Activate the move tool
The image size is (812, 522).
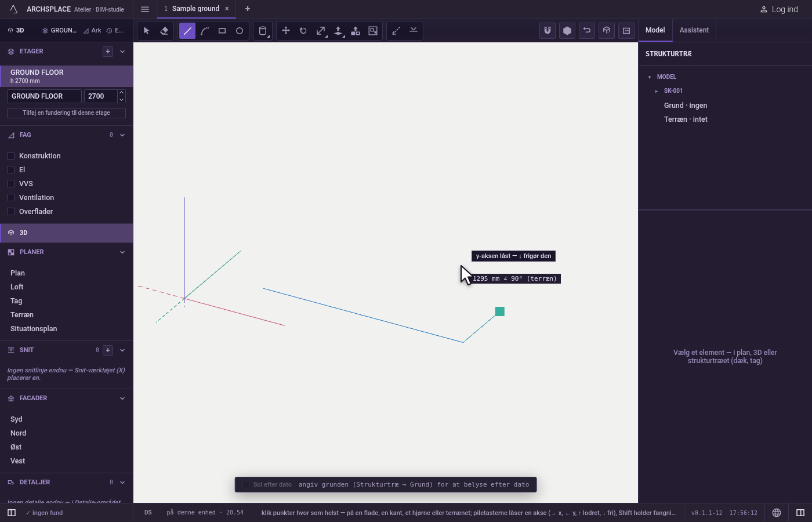[x=286, y=31]
